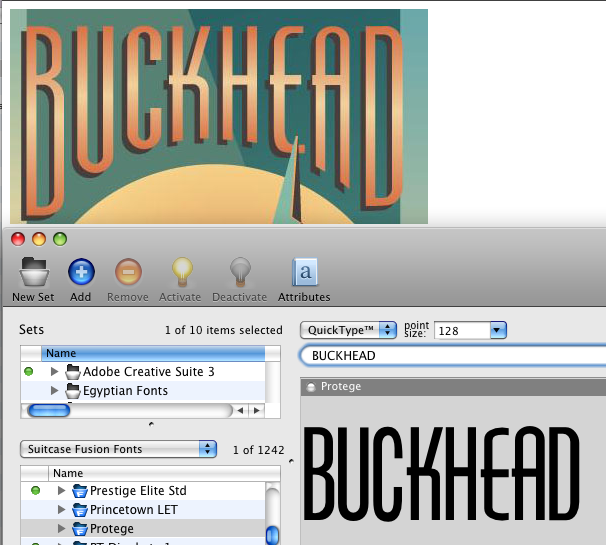Click suitcase icon next to Prestige Elite Std

[80, 491]
